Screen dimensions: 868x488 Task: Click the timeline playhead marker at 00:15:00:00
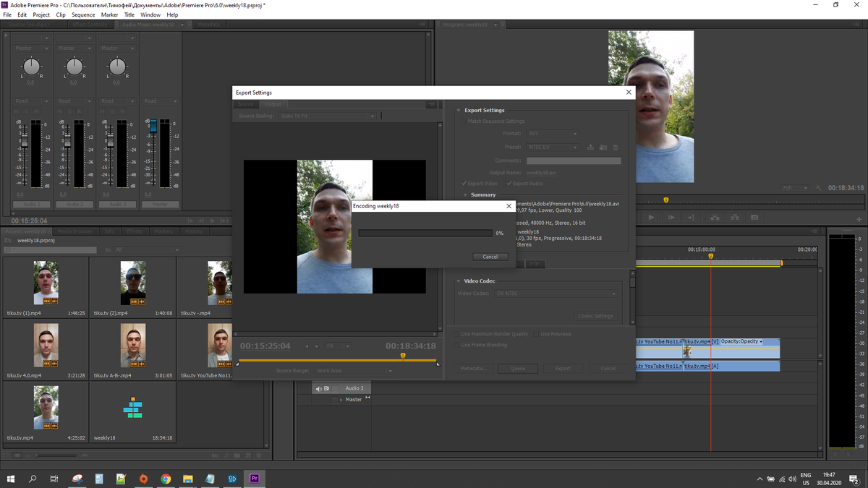click(710, 256)
